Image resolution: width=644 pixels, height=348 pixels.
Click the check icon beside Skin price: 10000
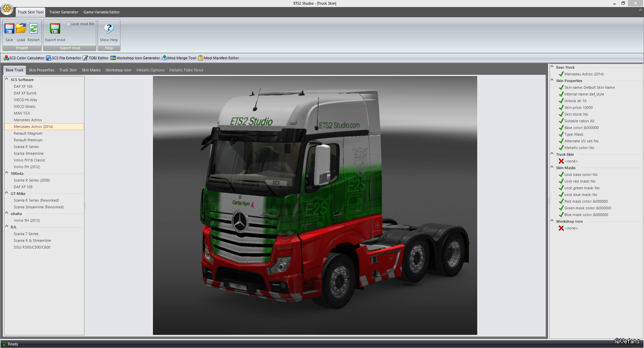click(x=561, y=108)
